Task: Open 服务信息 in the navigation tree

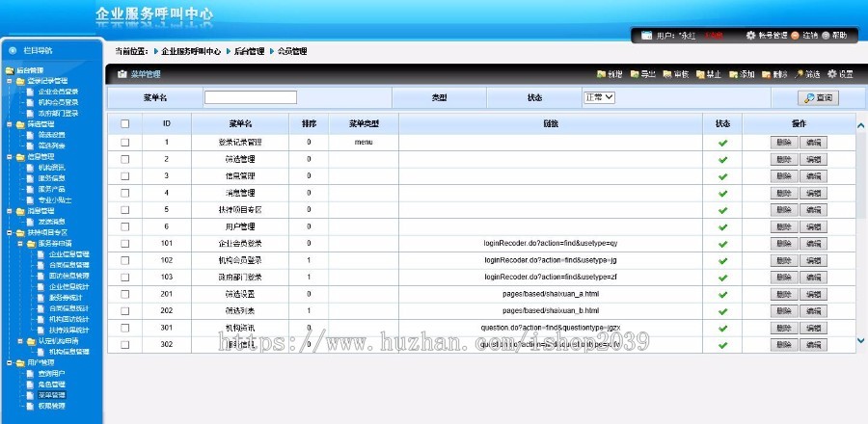Action: [x=52, y=178]
